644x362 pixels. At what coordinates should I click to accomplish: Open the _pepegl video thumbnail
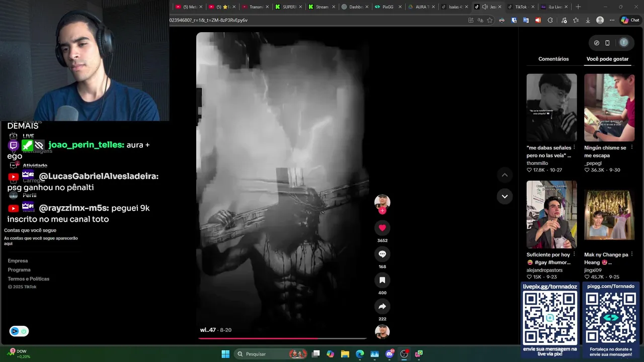(609, 108)
